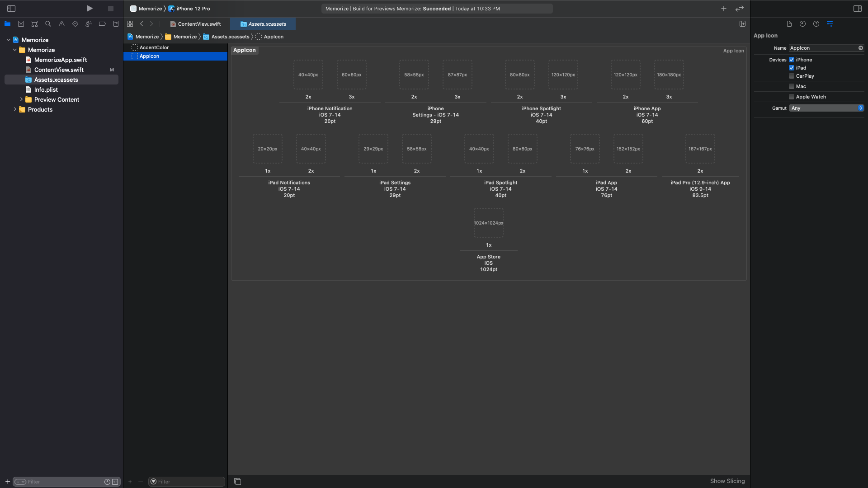Open the Find navigator magnifier icon
Image resolution: width=868 pixels, height=488 pixels.
pos(48,24)
